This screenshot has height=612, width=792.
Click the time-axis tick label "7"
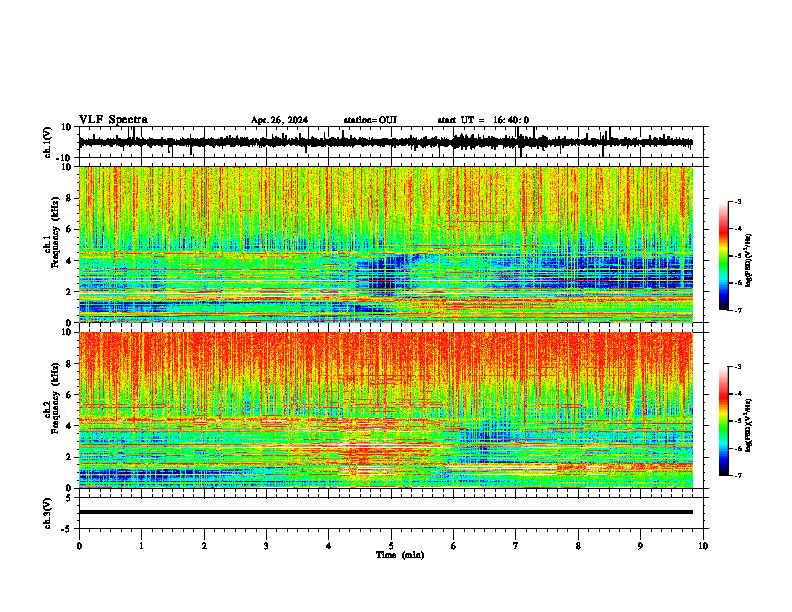pos(516,546)
